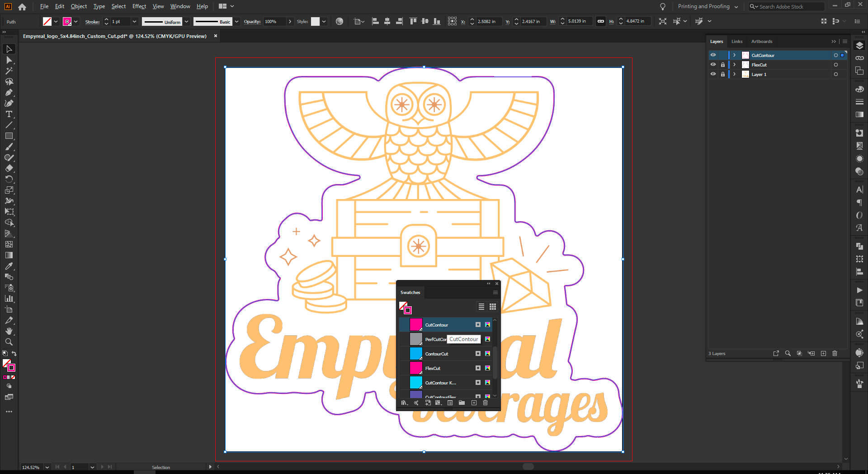Open the Object menu

[x=79, y=6]
